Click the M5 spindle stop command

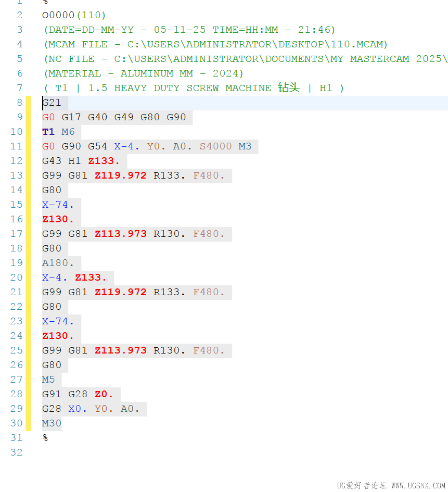point(48,380)
